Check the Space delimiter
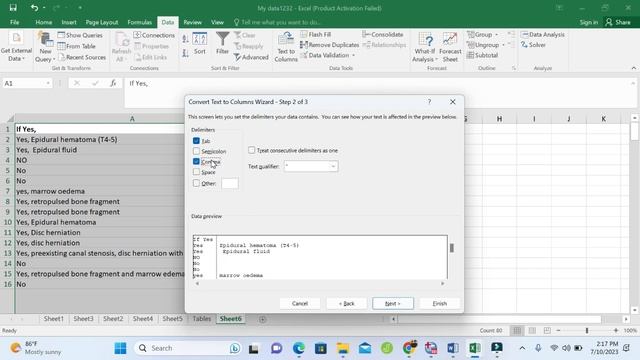The width and height of the screenshot is (640, 360). click(196, 172)
